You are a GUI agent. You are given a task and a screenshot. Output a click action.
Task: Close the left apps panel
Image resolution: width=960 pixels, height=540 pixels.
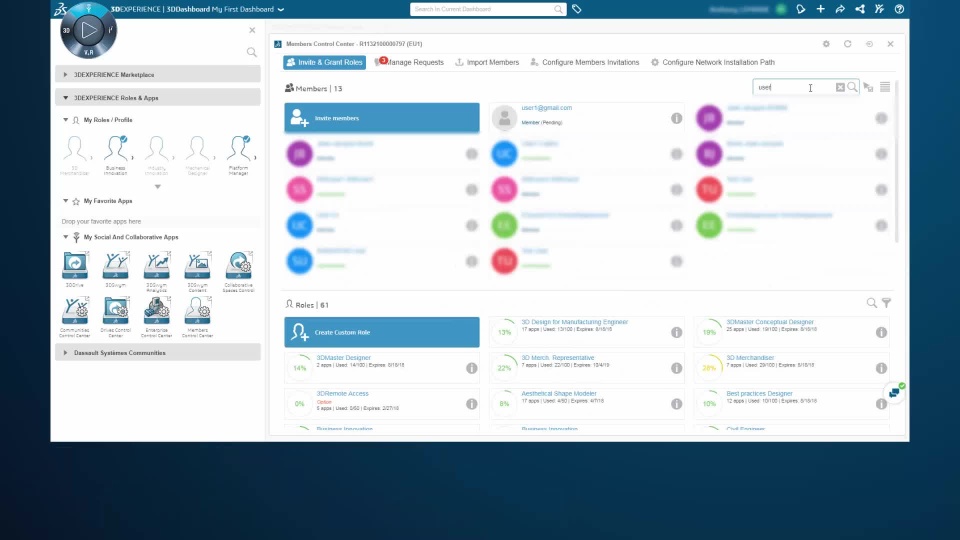click(x=252, y=30)
